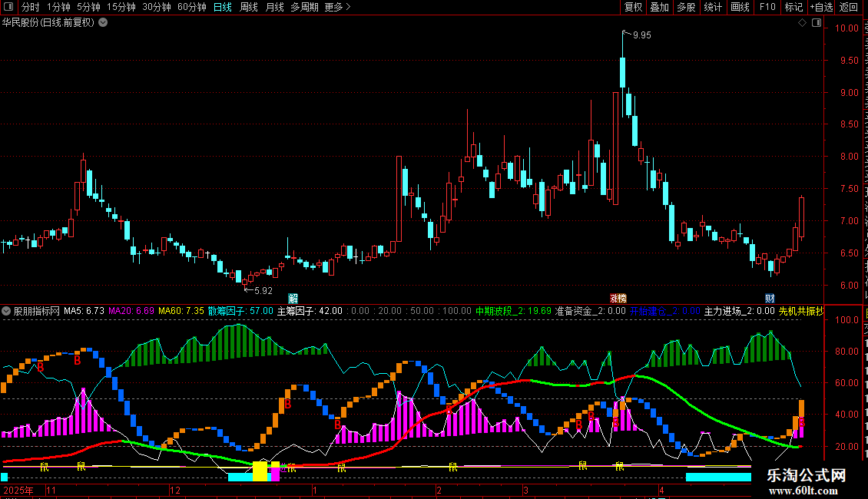Click the 先机共振抄 label
868x499 pixels.
click(801, 311)
